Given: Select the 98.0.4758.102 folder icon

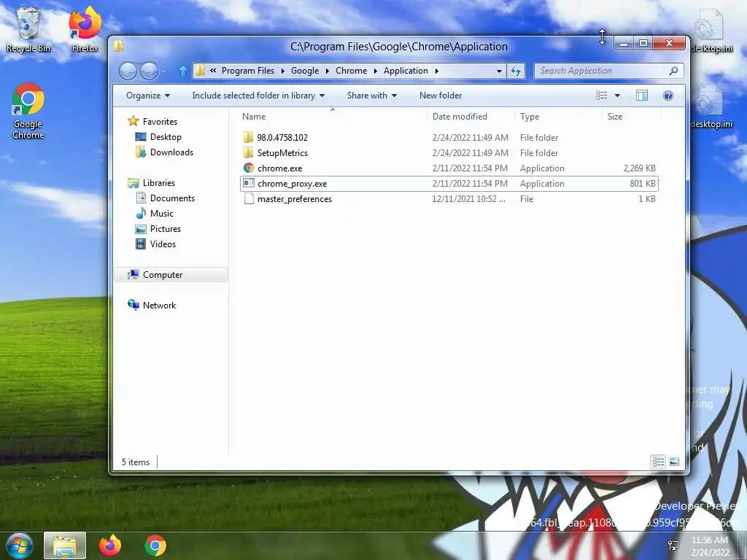Looking at the screenshot, I should [x=248, y=137].
